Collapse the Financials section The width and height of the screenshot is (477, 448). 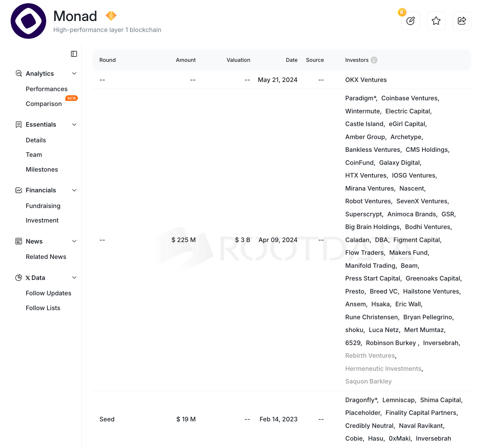74,190
